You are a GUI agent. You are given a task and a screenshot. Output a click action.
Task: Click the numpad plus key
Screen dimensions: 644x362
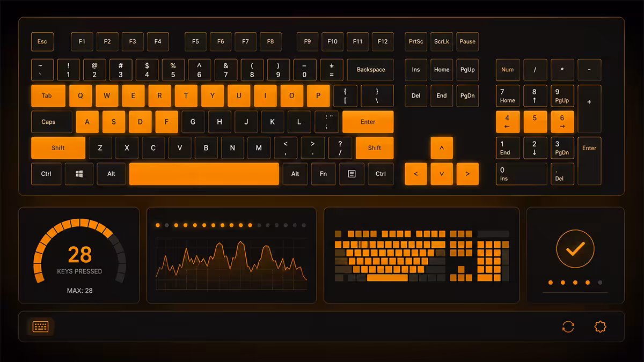[x=589, y=109]
